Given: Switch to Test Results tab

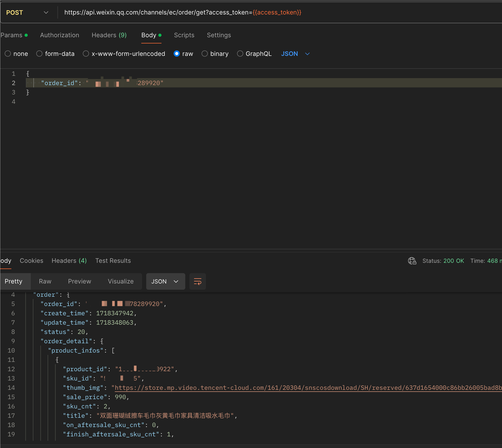Looking at the screenshot, I should 113,261.
